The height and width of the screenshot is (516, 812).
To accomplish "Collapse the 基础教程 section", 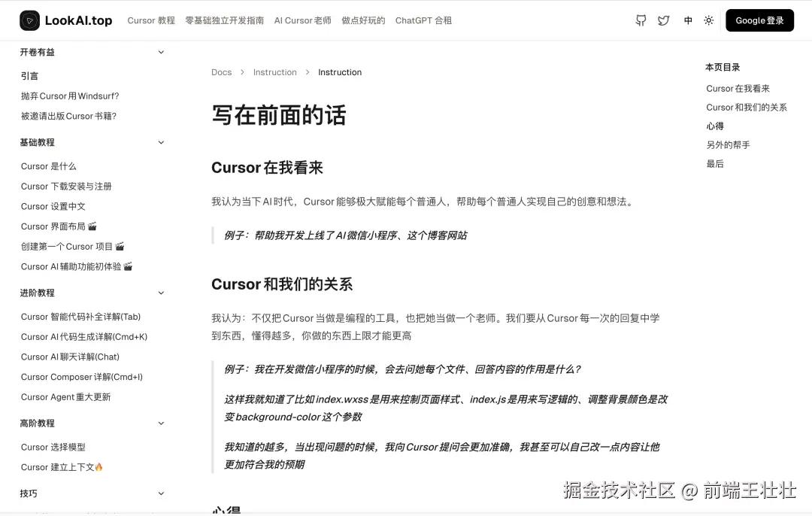I will (161, 141).
